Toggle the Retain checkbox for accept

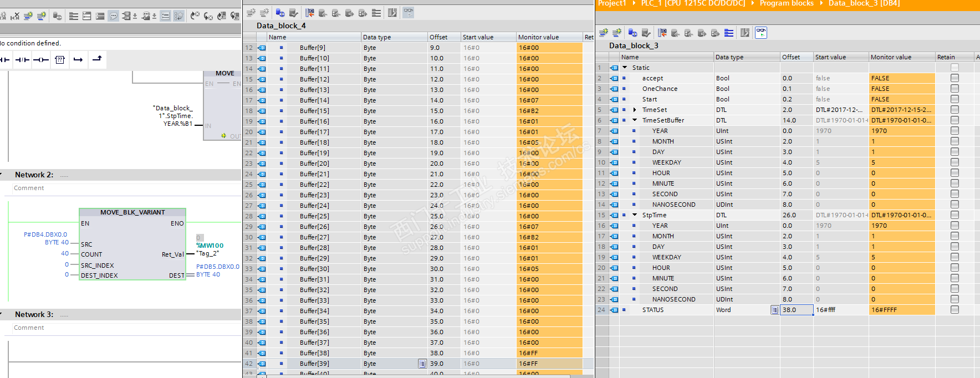point(954,78)
